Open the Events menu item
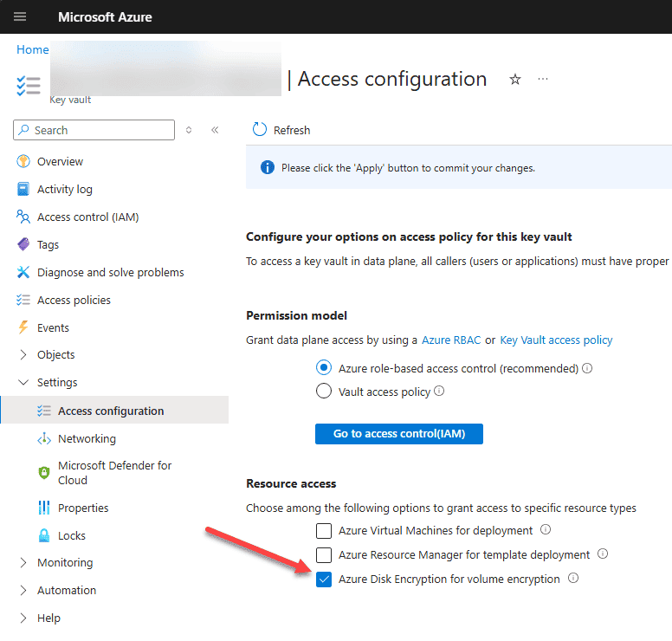 (x=53, y=327)
